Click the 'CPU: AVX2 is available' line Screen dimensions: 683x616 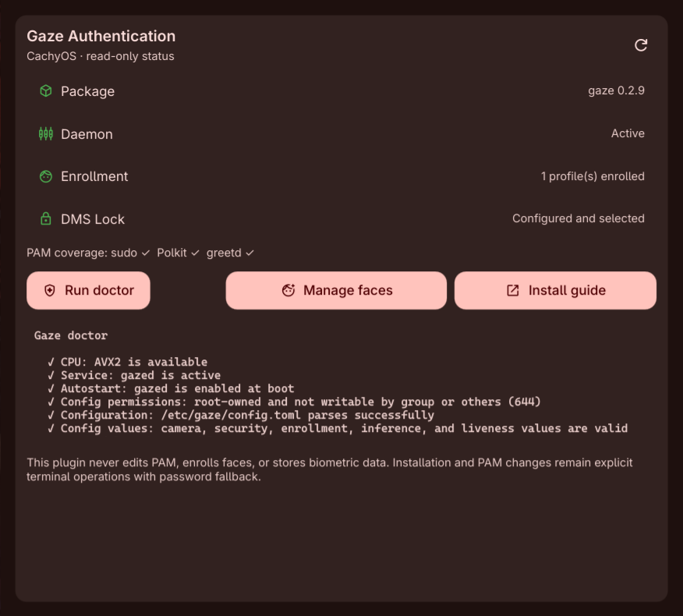(x=128, y=362)
